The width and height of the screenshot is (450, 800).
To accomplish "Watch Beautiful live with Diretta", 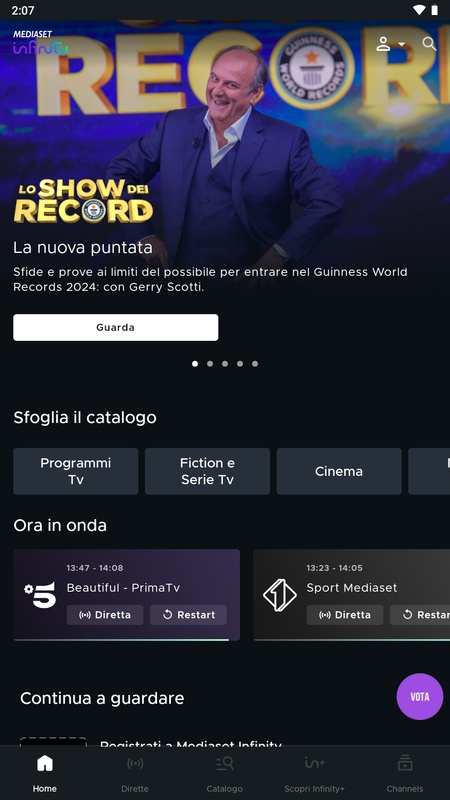I will (x=105, y=615).
